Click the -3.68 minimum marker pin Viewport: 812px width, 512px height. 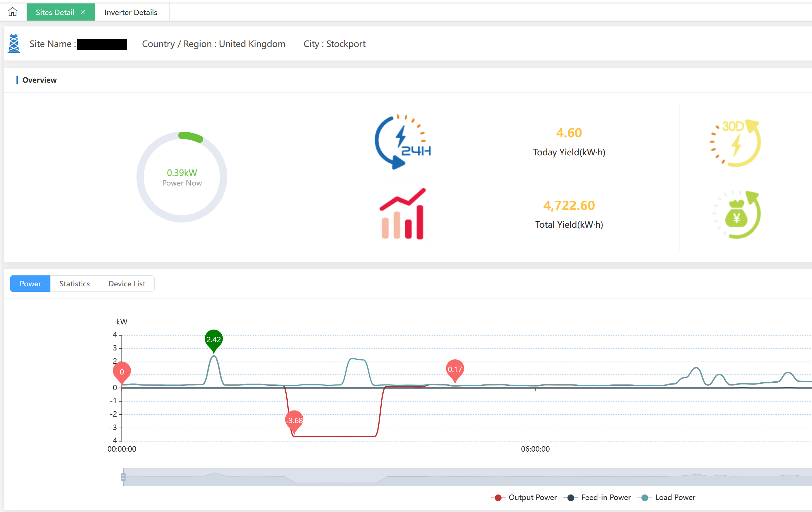[294, 420]
